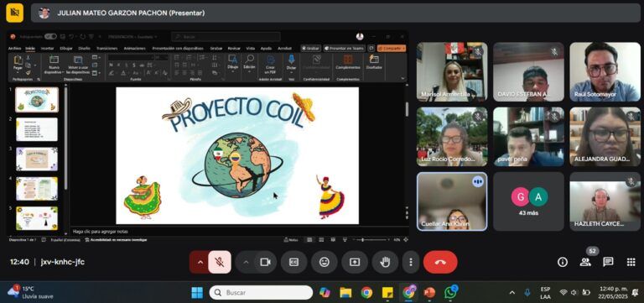Switch to the Insertar ribbon tab

click(47, 49)
